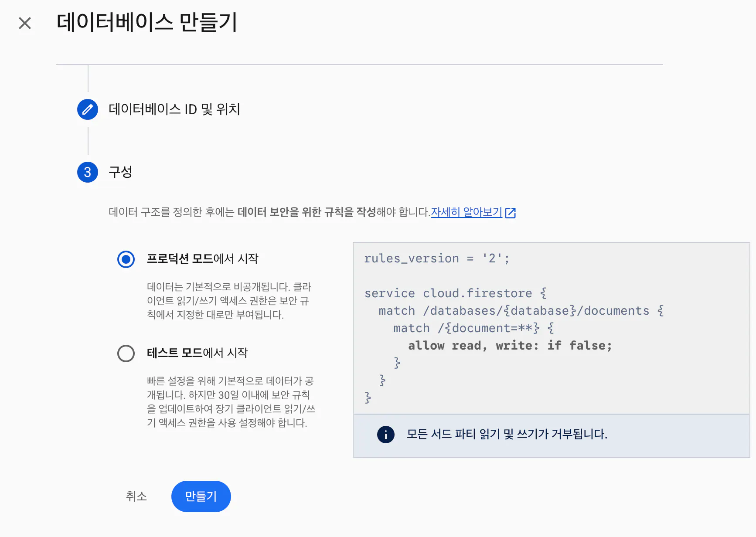Viewport: 756px width, 537px height.
Task: Click 취소 to cancel
Action: 136,496
